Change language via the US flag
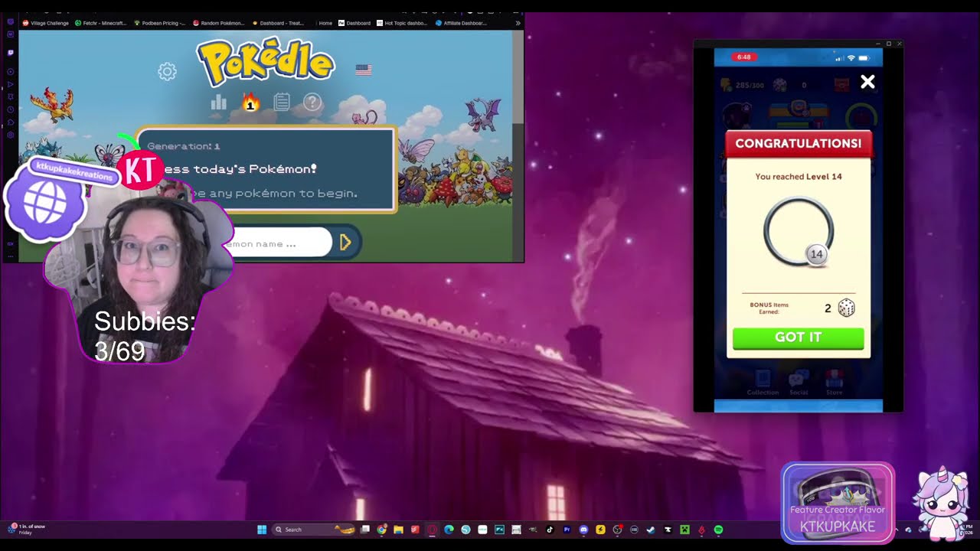 tap(364, 70)
